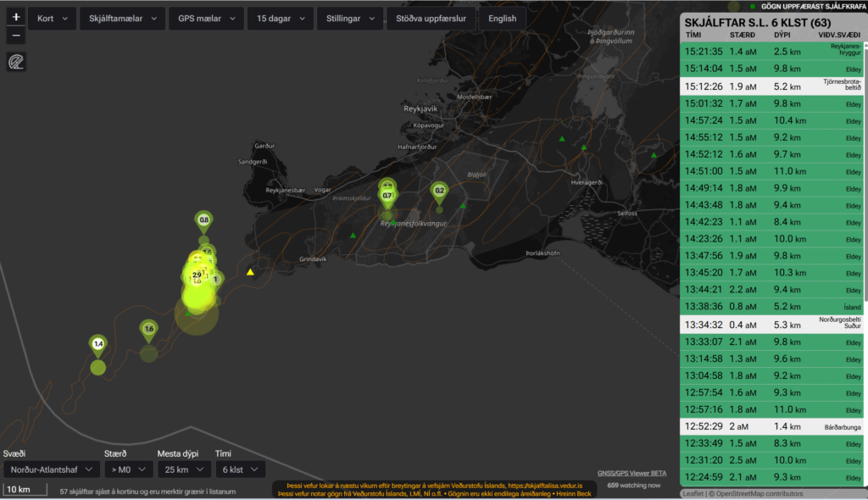This screenshot has height=500, width=868.
Task: Toggle Stöðva uppfærslur to pause updates
Action: point(431,19)
